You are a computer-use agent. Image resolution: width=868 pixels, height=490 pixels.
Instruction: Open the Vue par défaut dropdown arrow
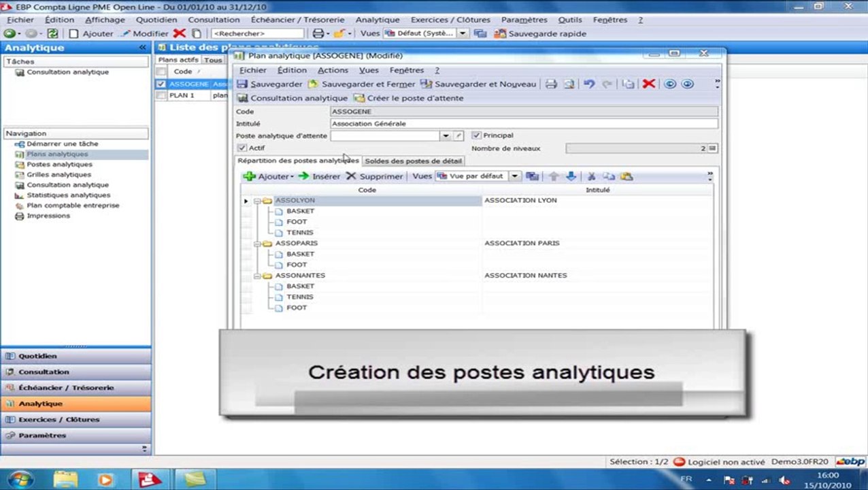click(x=515, y=176)
